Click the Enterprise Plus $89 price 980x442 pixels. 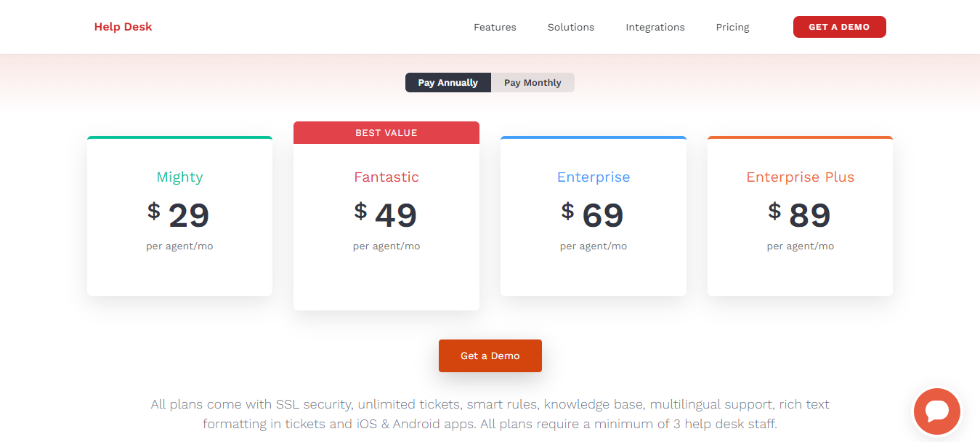pyautogui.click(x=800, y=214)
